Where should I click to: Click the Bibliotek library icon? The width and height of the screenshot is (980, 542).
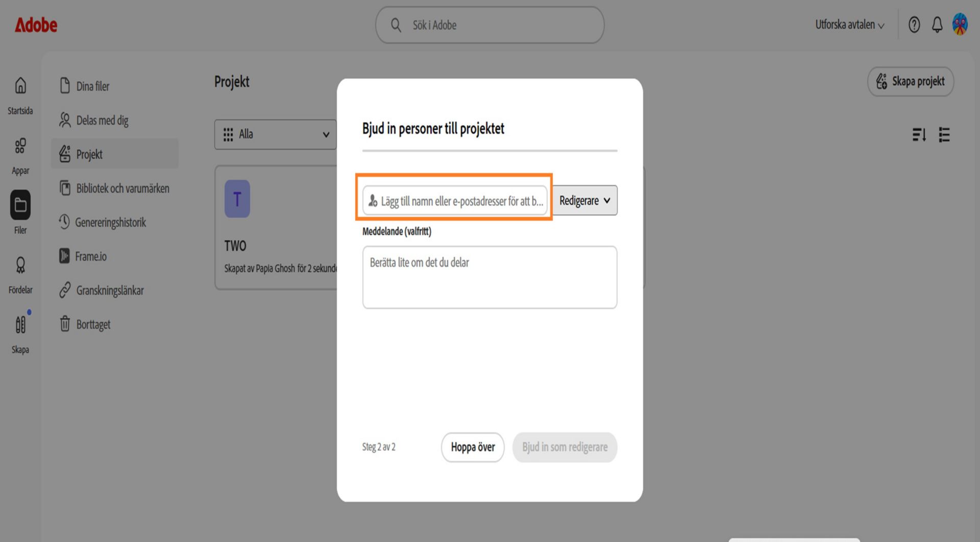pyautogui.click(x=65, y=187)
